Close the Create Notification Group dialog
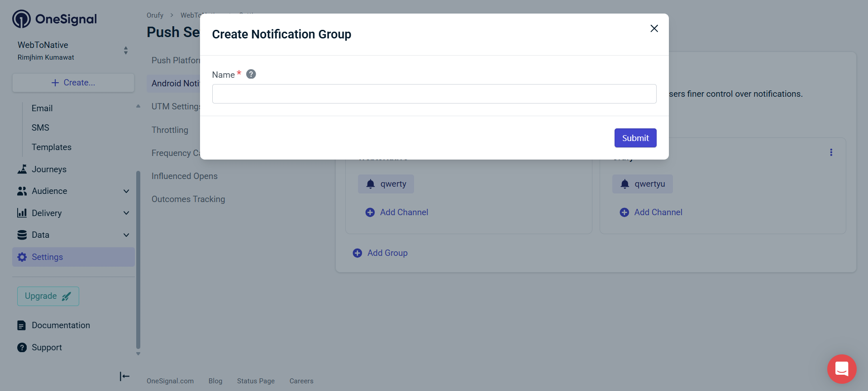The image size is (868, 391). point(654,28)
